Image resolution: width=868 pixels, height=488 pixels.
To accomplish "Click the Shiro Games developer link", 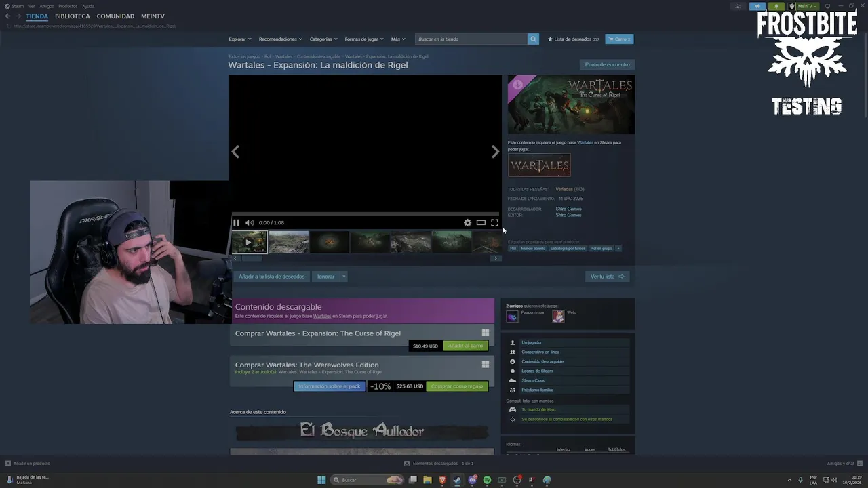I will pos(568,209).
